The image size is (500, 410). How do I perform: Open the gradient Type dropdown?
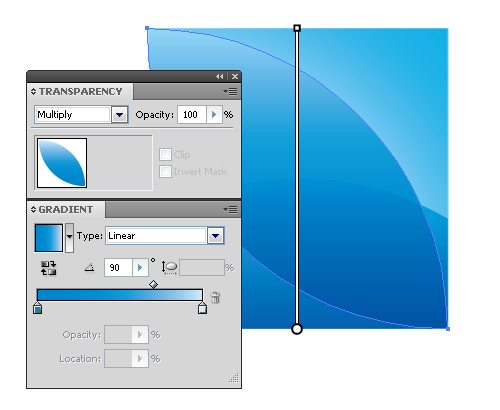[x=215, y=236]
